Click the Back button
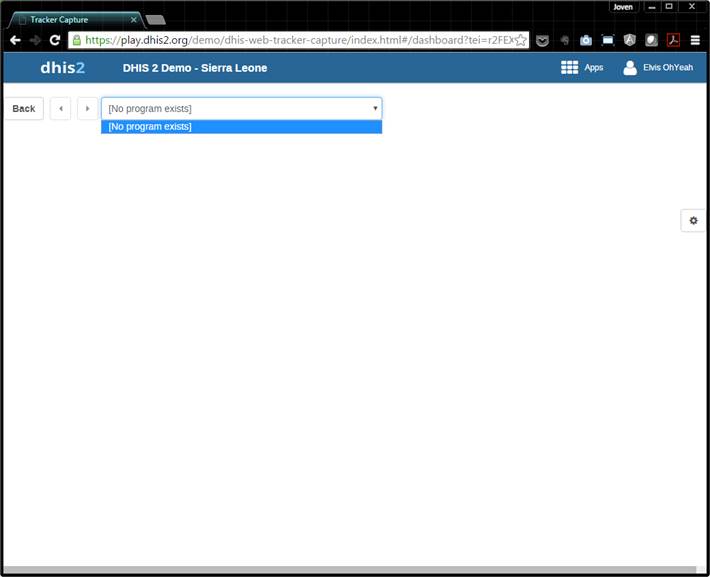This screenshot has width=710, height=577. coord(24,109)
